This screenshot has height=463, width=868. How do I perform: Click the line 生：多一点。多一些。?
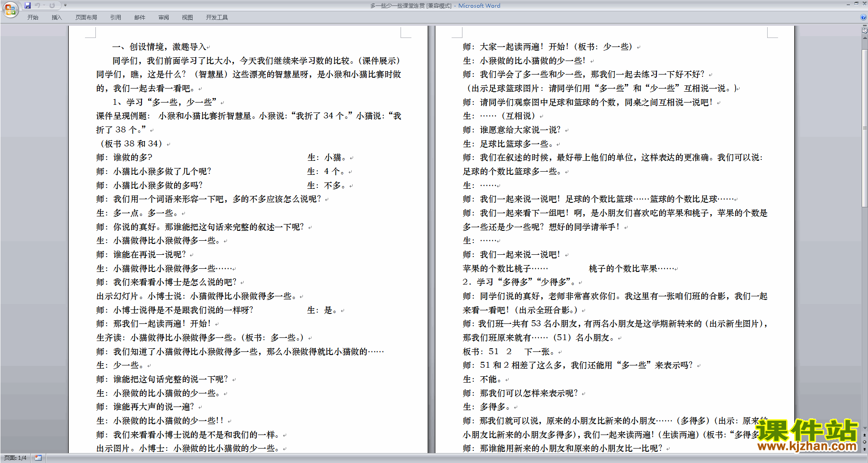click(137, 213)
